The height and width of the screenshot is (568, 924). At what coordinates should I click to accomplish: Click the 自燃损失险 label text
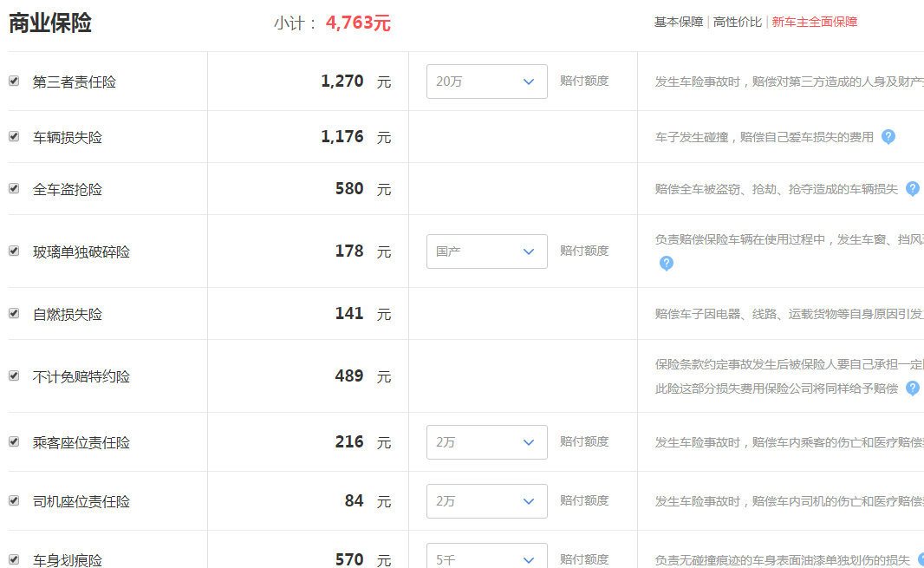(68, 315)
